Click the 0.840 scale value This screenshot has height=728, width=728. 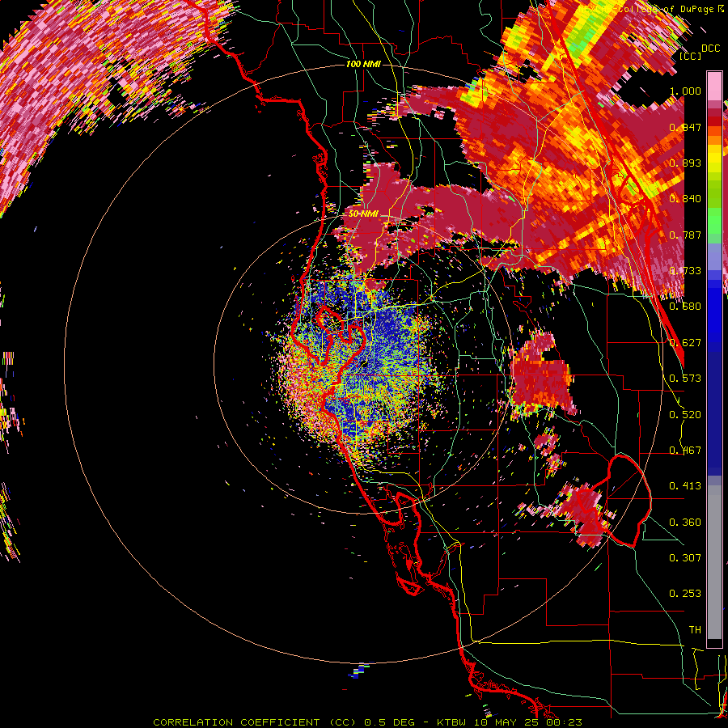coord(685,199)
